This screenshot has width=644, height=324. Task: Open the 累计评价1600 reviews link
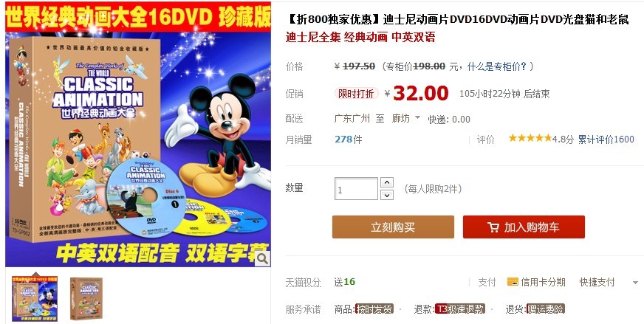606,139
